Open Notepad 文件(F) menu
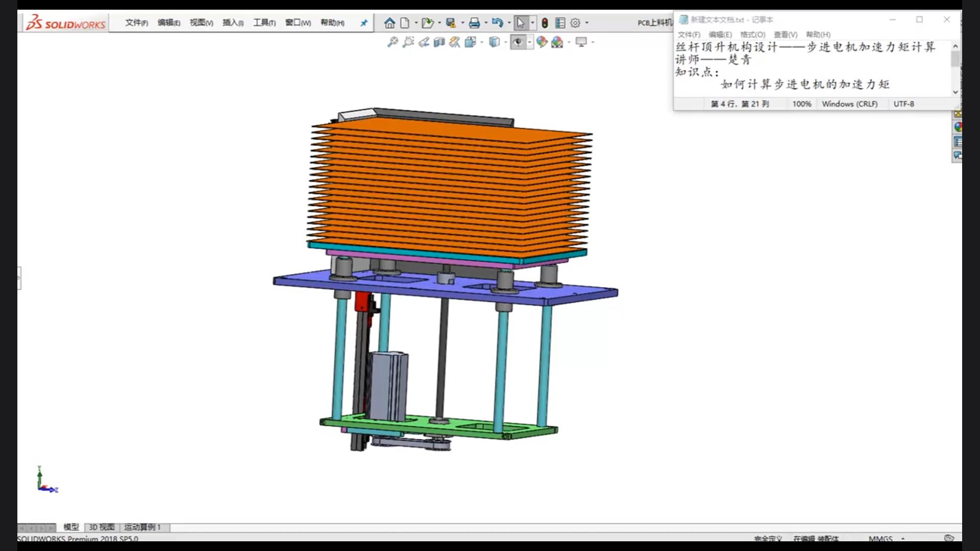This screenshot has width=980, height=551. tap(689, 35)
